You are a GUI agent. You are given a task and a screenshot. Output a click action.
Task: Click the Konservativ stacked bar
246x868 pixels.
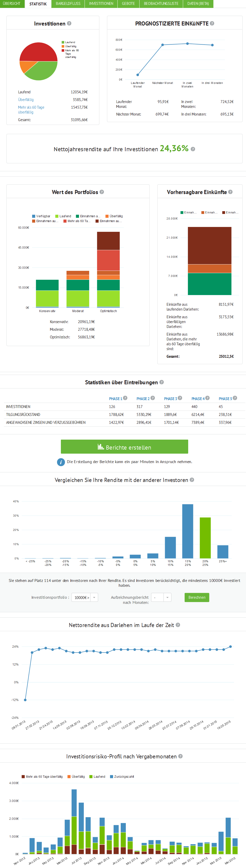point(47,293)
